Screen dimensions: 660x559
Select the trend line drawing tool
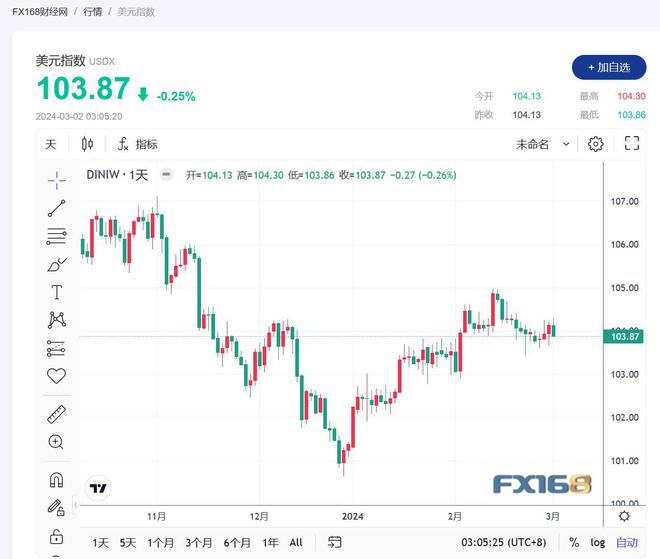pos(56,208)
